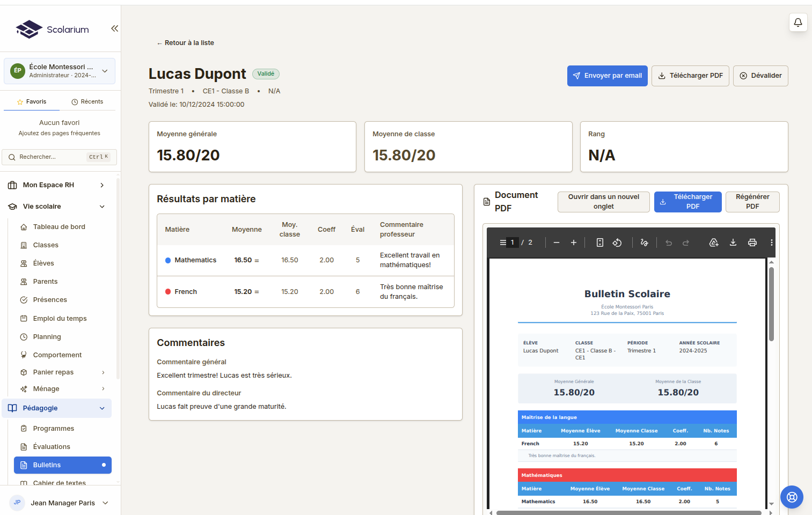
Task: Collapse the sidebar with double chevron
Action: pos(114,28)
